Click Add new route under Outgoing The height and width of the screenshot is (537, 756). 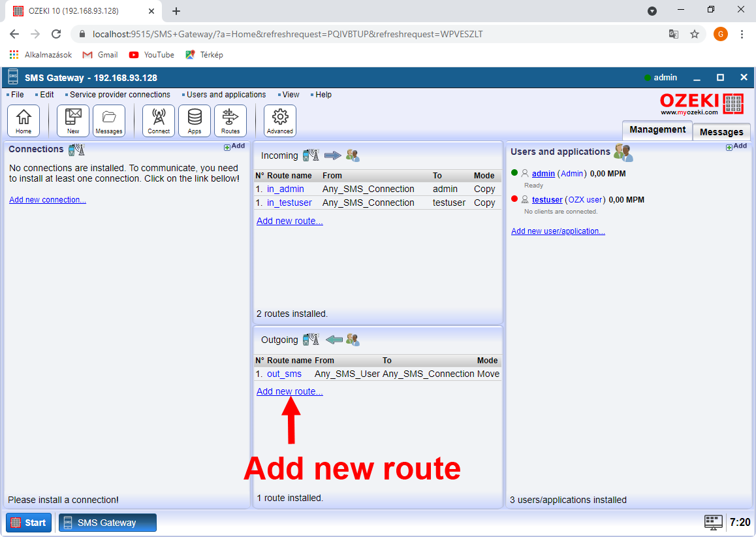pyautogui.click(x=290, y=391)
